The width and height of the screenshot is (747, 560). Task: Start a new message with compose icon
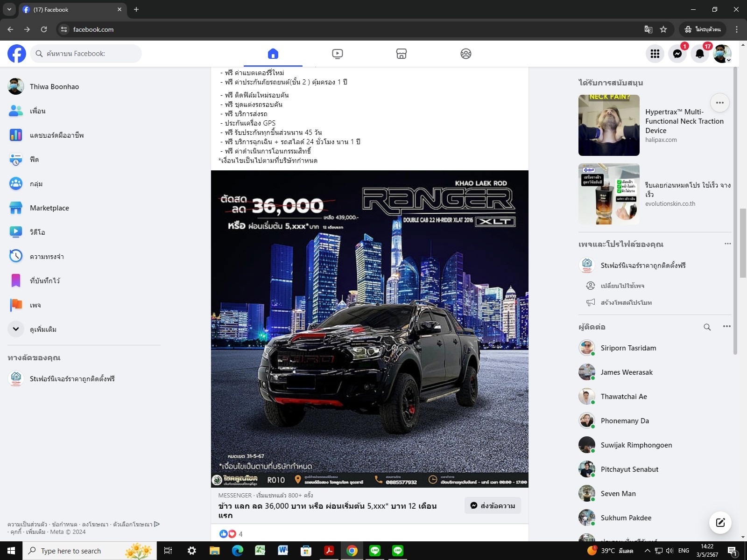coord(720,522)
